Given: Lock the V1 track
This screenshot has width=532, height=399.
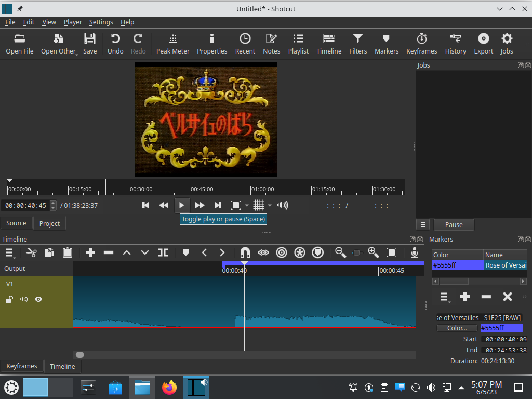Looking at the screenshot, I should point(9,299).
